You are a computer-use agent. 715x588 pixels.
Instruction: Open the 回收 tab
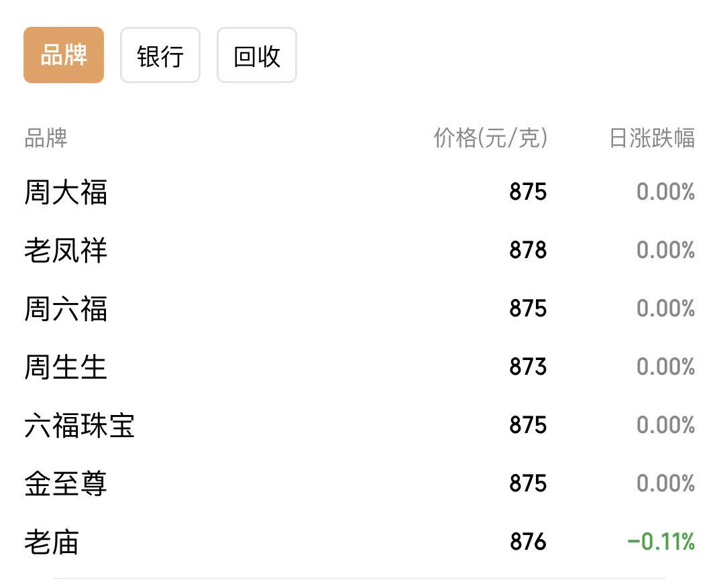tap(257, 55)
